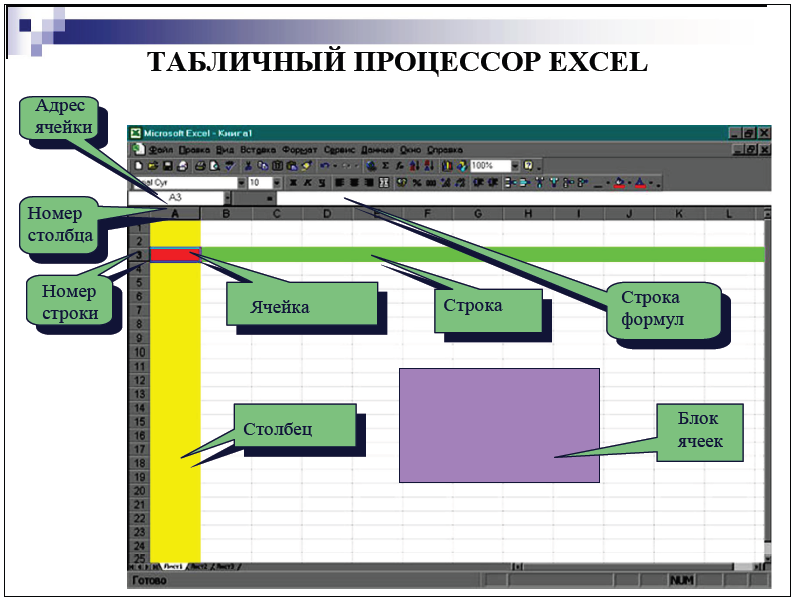Sort ascending with the A-Z icon

click(x=414, y=165)
